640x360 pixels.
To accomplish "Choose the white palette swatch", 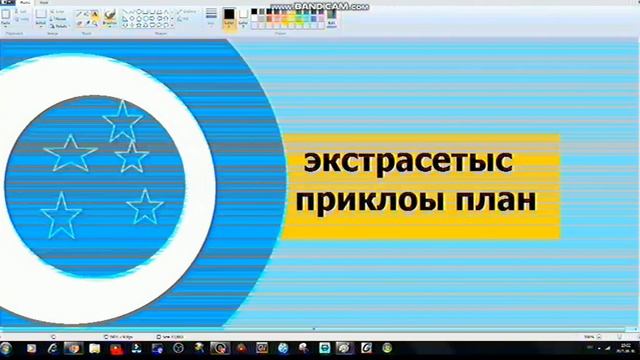I will click(x=254, y=18).
